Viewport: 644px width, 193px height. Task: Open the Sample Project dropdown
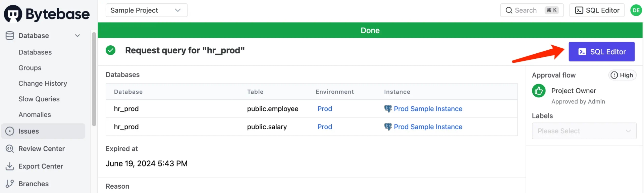click(147, 10)
